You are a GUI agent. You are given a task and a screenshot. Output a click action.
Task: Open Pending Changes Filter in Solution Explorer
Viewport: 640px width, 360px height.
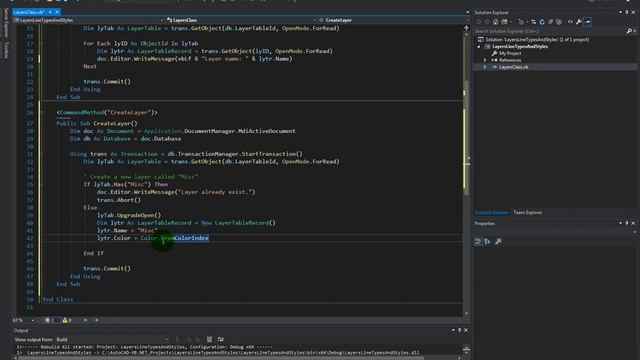(x=521, y=22)
